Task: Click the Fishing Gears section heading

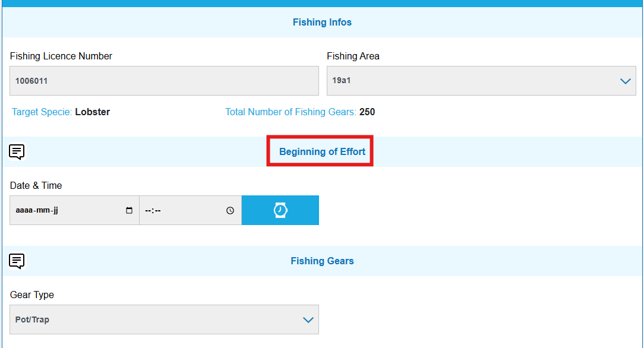Action: pos(322,261)
